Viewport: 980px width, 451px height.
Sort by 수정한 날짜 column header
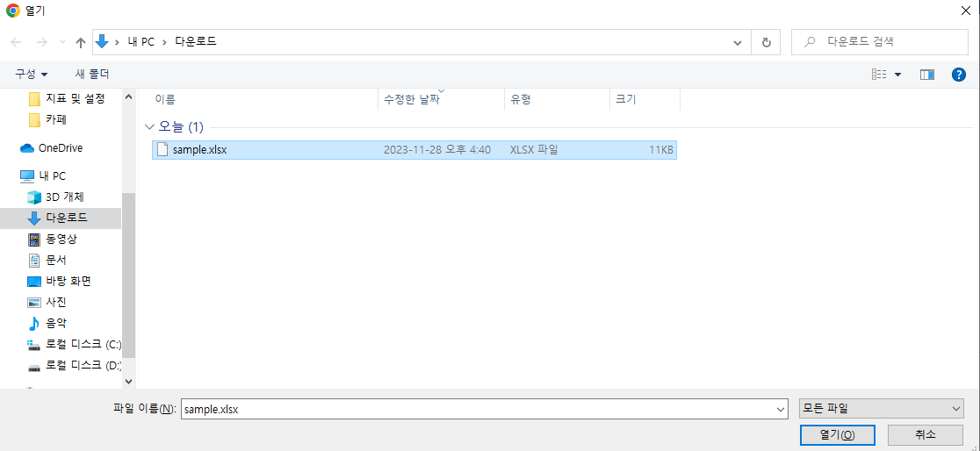[x=411, y=100]
